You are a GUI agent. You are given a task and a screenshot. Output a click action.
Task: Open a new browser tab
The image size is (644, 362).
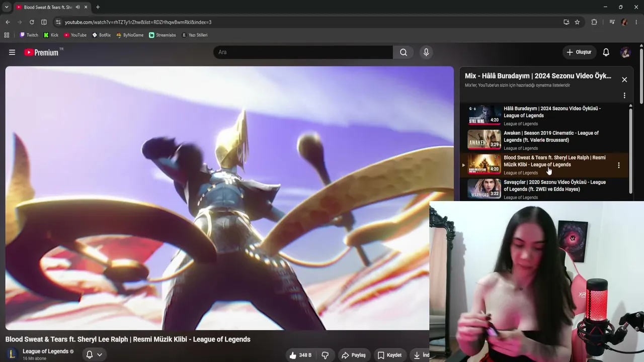tap(98, 7)
